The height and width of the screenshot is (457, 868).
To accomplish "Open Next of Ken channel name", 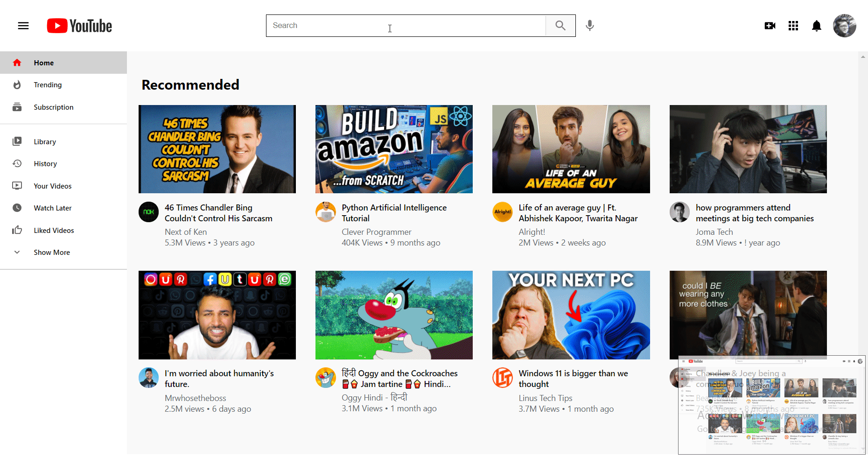I will tap(186, 232).
